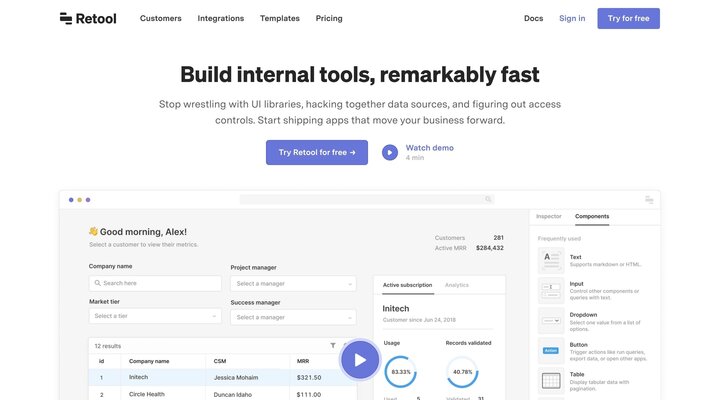720x400 pixels.
Task: Open the Success manager dropdown
Action: 293,317
